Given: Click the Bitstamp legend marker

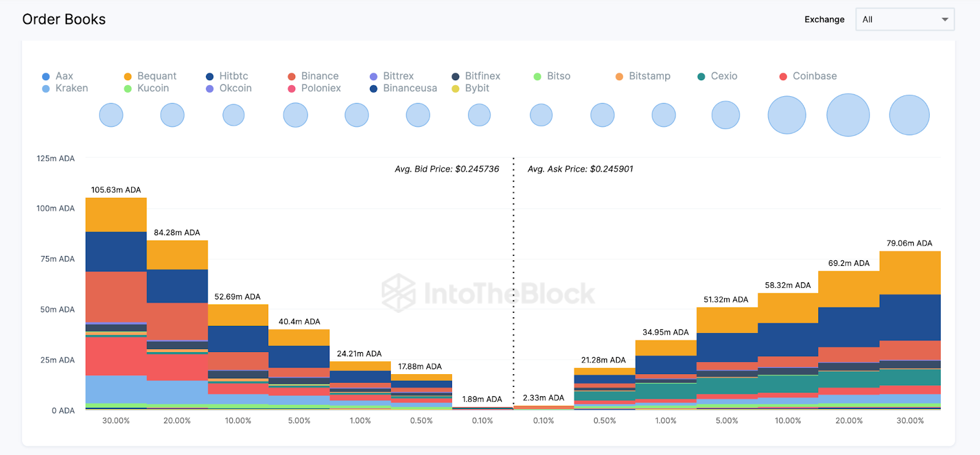Looking at the screenshot, I should pyautogui.click(x=619, y=77).
